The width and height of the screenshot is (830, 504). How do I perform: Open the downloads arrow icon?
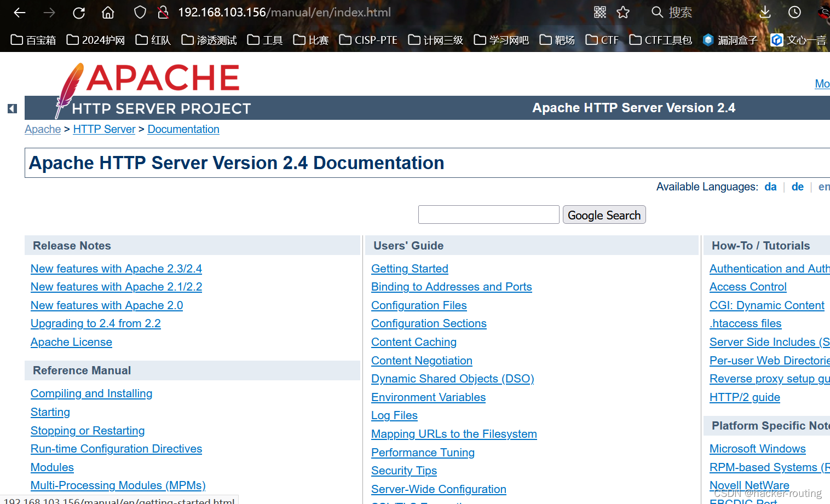pos(765,12)
